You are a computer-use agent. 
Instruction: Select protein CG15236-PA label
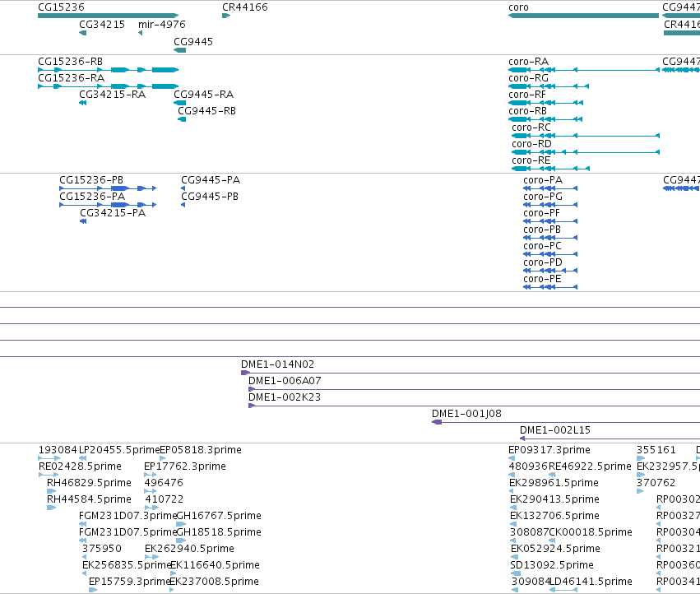coord(92,197)
